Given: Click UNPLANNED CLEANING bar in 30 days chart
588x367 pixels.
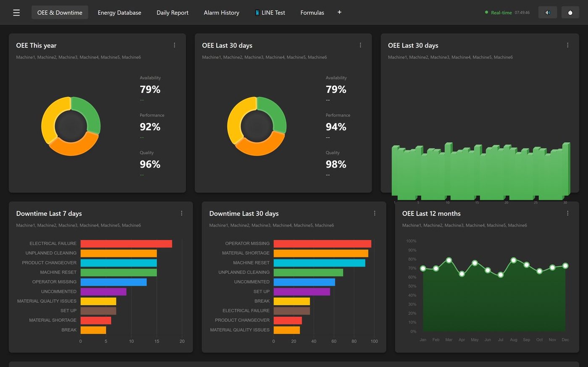Looking at the screenshot, I should [308, 273].
